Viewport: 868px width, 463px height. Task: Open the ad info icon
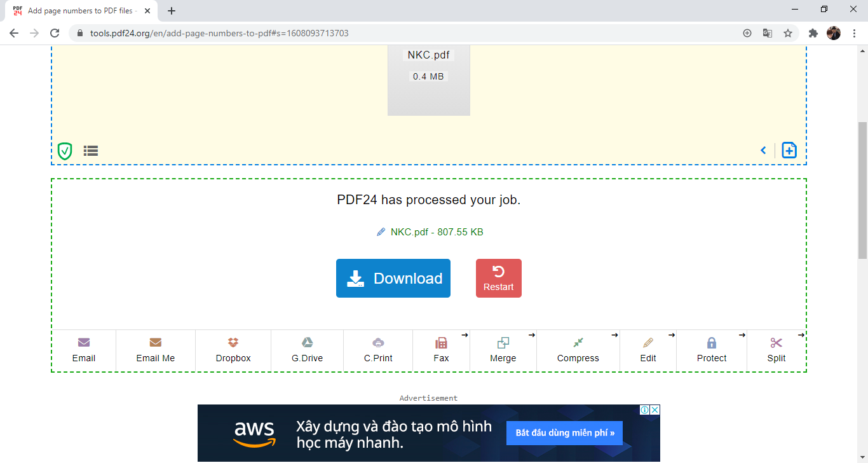point(644,410)
